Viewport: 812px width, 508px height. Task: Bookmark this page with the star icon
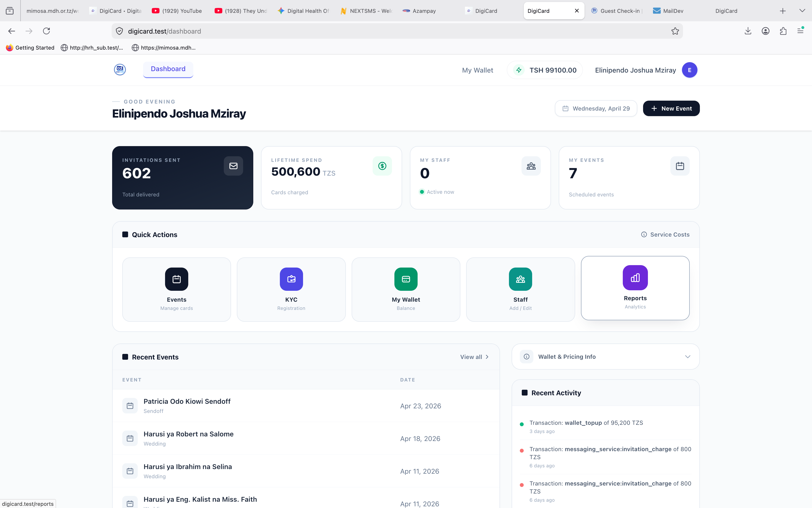pos(675,31)
